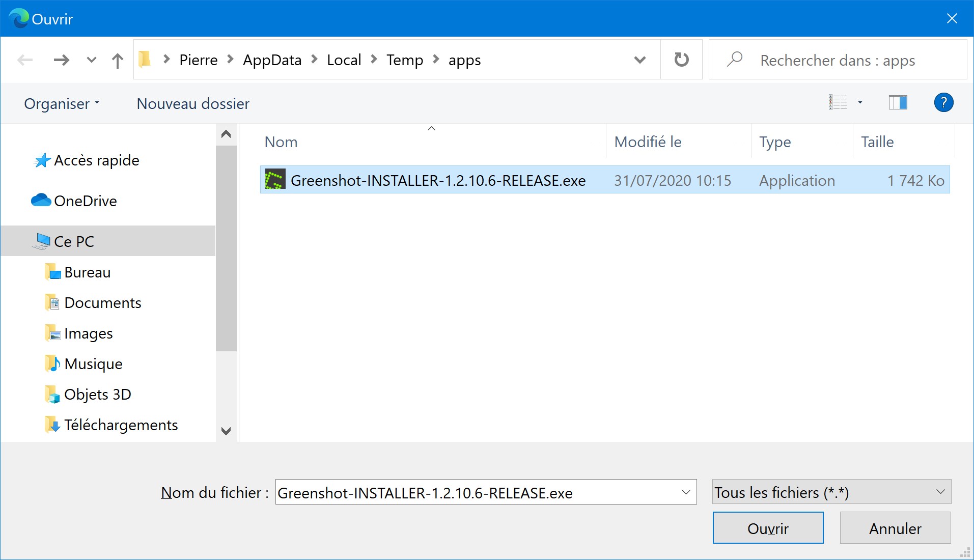Select Greenshot-INSTALLER-1.2.10.6-RELEASE.exe file name
The image size is (974, 560).
point(438,181)
